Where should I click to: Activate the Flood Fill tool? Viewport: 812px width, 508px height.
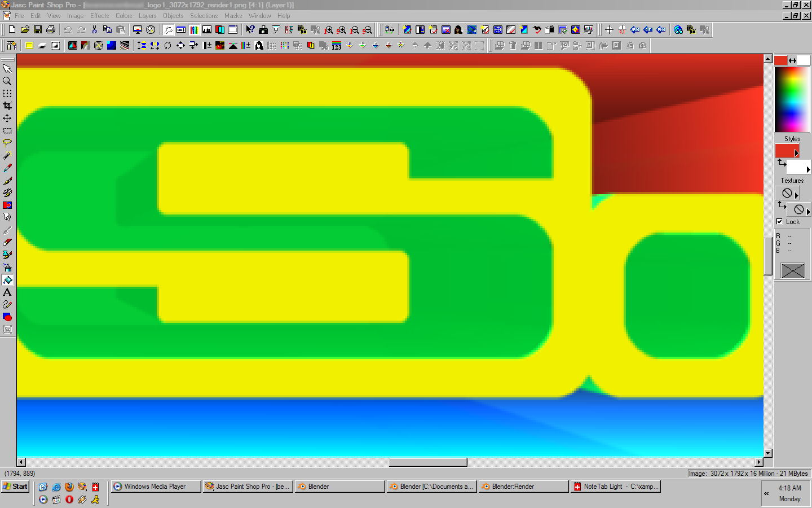7,280
